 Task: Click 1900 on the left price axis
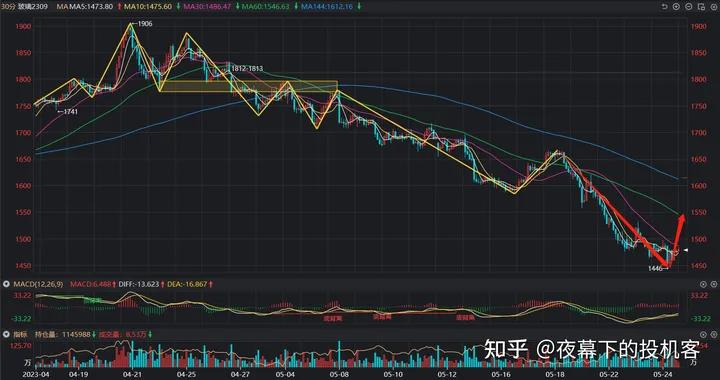[23, 26]
